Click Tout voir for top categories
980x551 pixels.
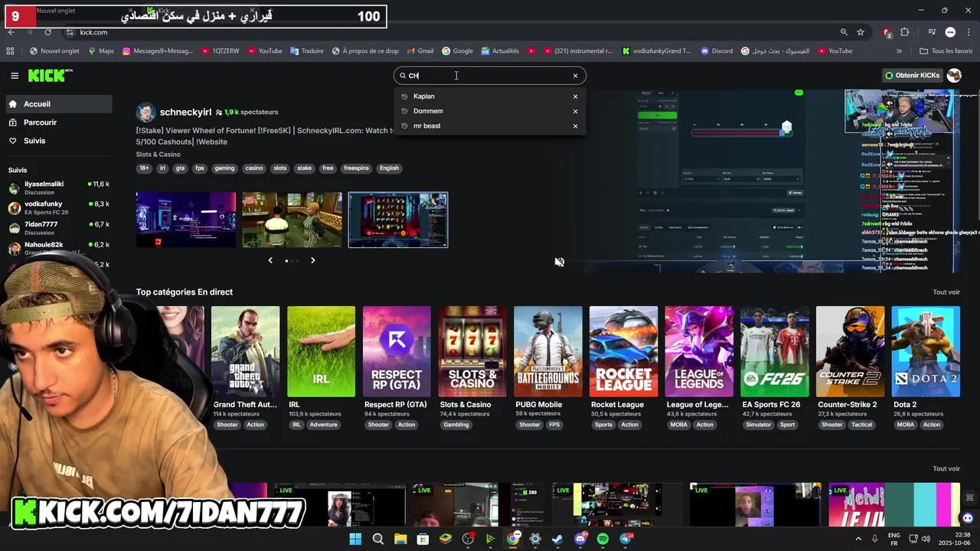[946, 292]
